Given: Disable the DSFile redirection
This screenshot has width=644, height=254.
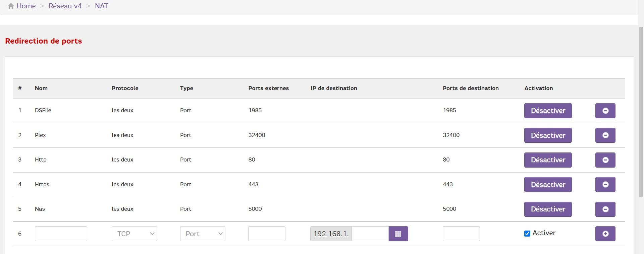Looking at the screenshot, I should (548, 111).
